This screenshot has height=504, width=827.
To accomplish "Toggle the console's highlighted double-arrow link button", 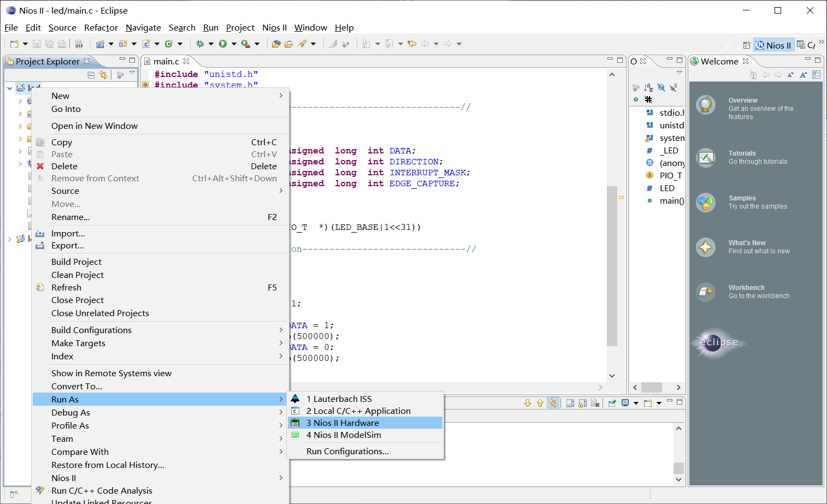I will tap(553, 403).
